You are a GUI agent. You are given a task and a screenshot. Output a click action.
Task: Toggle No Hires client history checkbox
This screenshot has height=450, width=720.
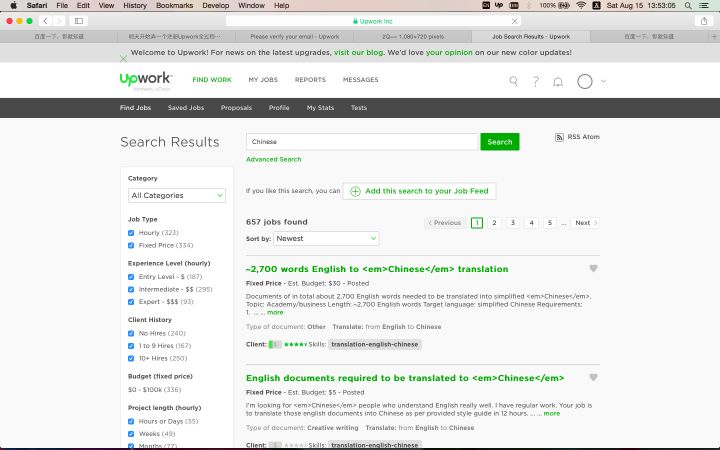click(131, 333)
